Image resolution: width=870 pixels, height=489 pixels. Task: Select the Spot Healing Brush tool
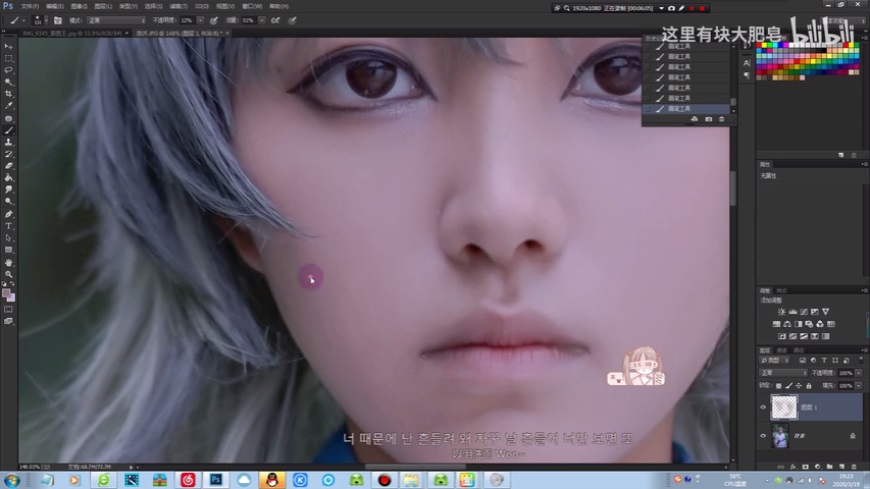click(x=9, y=118)
